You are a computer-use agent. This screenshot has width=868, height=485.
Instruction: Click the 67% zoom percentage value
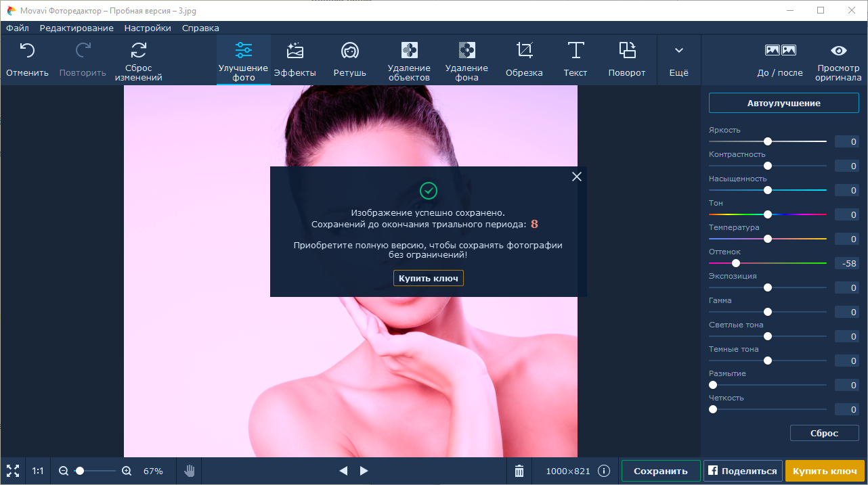[x=153, y=471]
